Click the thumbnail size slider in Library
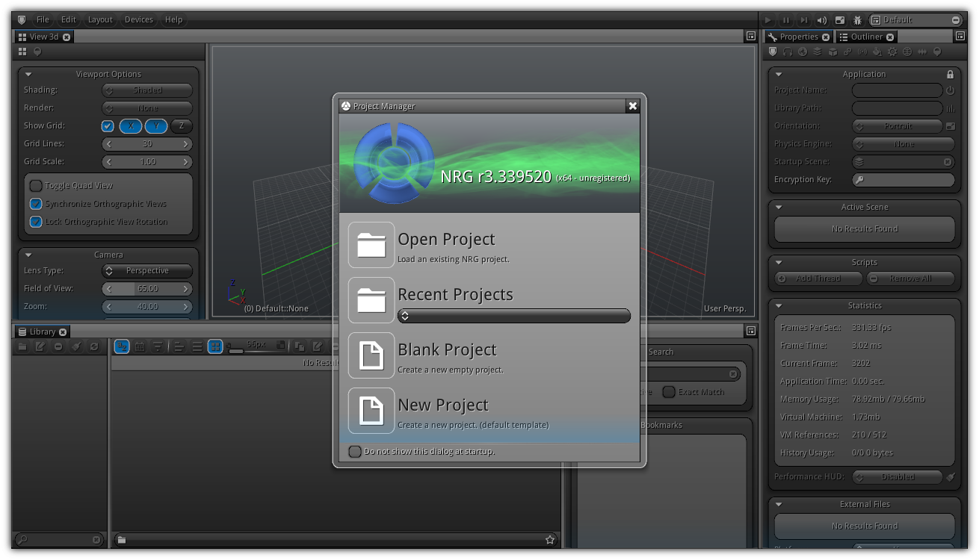The width and height of the screenshot is (979, 560). (x=256, y=346)
